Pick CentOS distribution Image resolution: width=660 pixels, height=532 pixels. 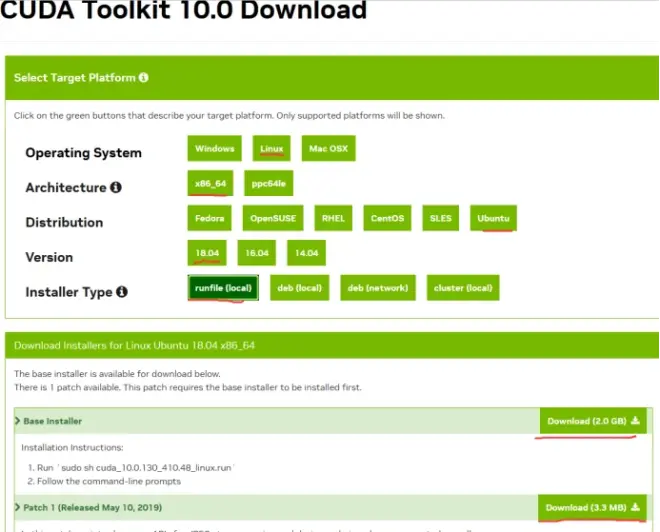[x=387, y=218]
